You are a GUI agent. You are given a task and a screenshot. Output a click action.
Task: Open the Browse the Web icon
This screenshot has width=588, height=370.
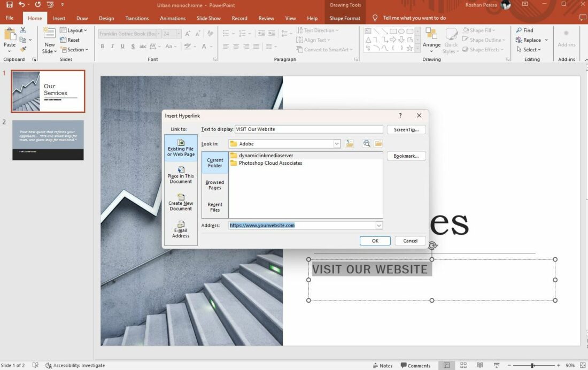click(366, 143)
